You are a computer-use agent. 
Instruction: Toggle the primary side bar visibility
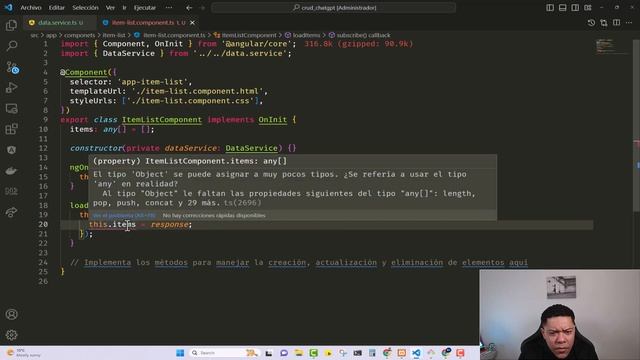click(550, 7)
